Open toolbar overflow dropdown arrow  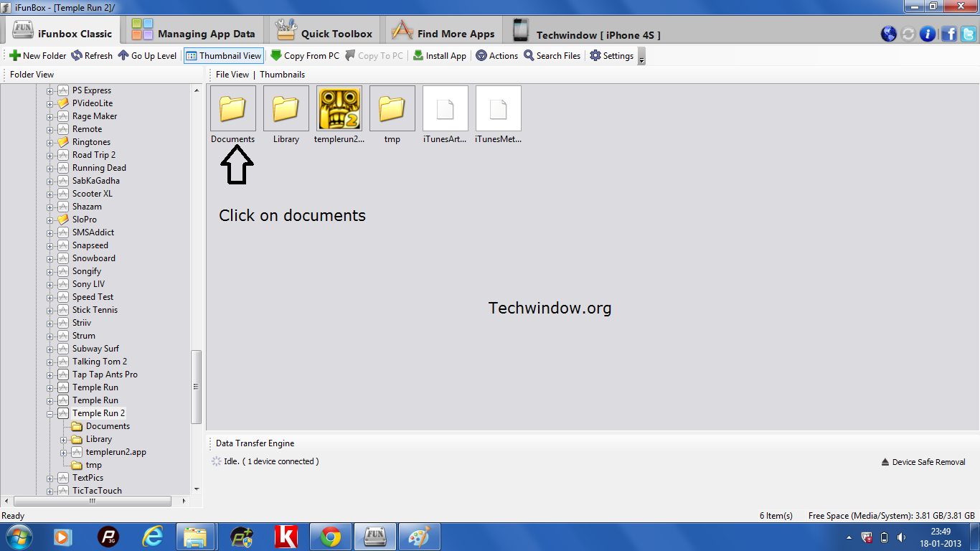[641, 57]
